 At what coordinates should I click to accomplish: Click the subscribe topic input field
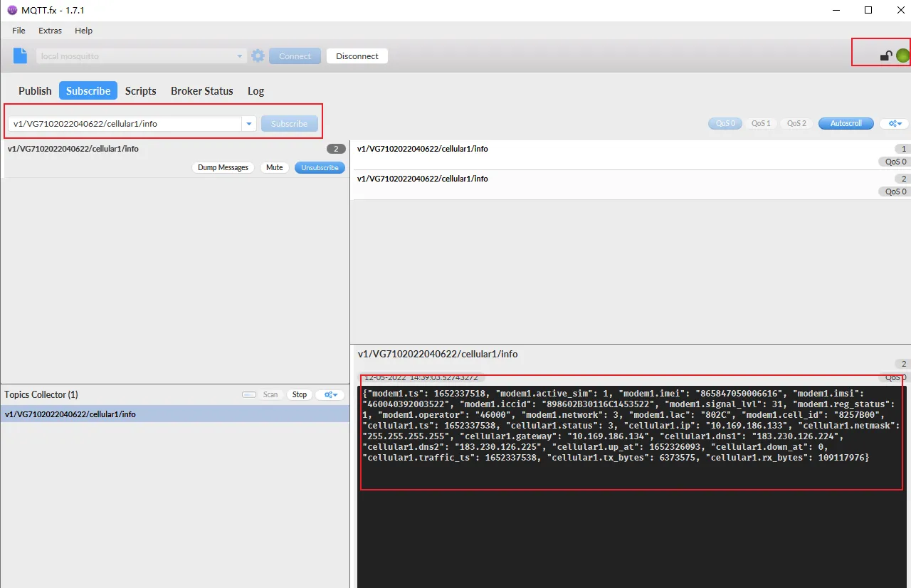(125, 124)
